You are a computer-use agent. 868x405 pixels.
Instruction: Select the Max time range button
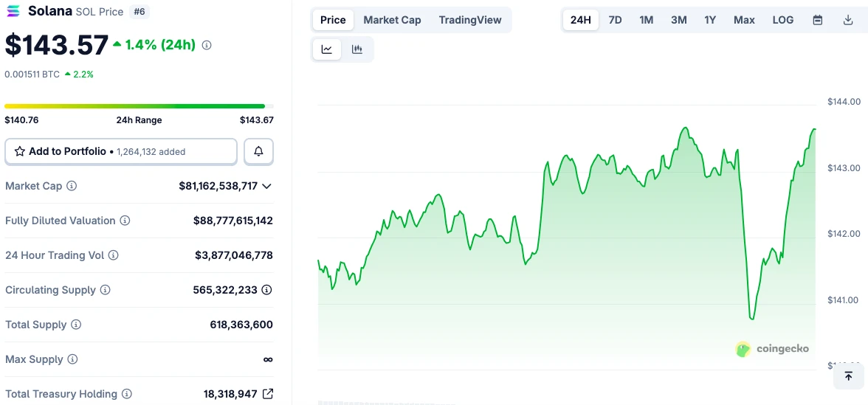[744, 20]
